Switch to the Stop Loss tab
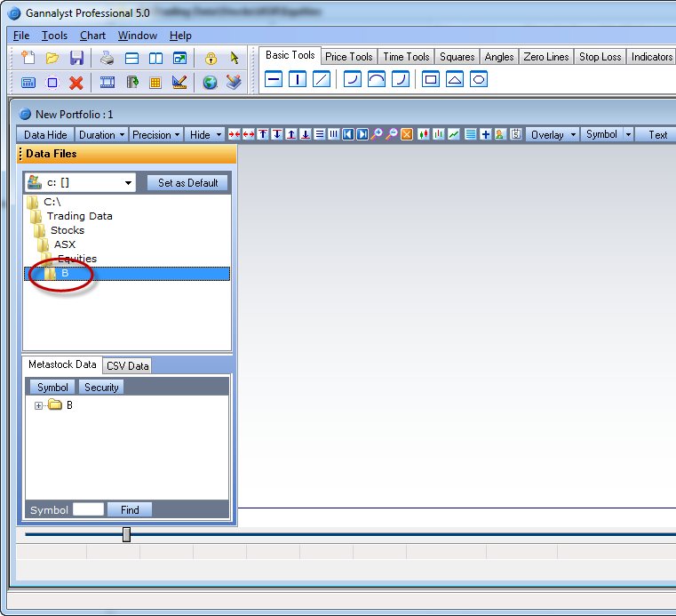This screenshot has width=676, height=616. [600, 57]
